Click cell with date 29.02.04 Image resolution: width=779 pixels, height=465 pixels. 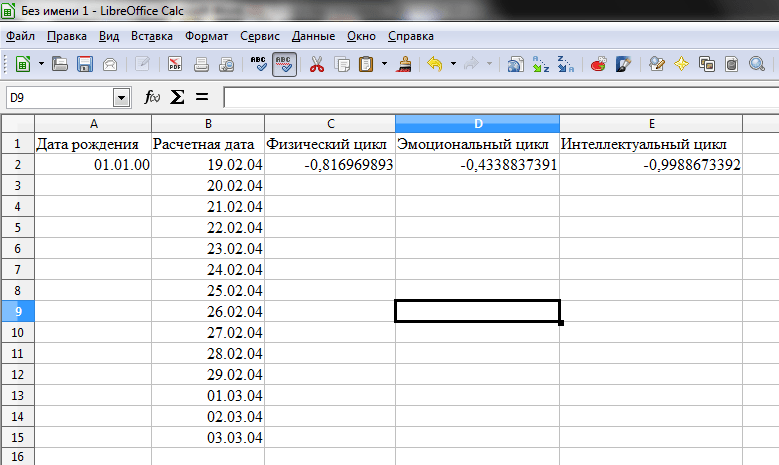[208, 375]
